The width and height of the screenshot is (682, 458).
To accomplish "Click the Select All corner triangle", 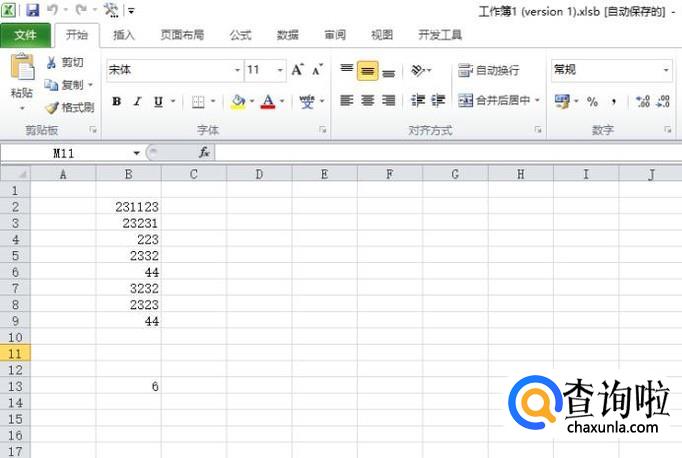I will point(16,174).
